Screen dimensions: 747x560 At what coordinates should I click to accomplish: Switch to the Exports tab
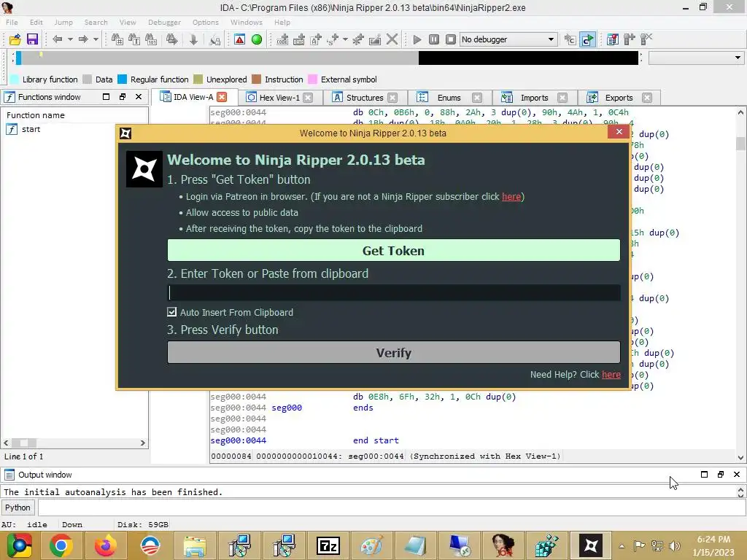pos(619,98)
